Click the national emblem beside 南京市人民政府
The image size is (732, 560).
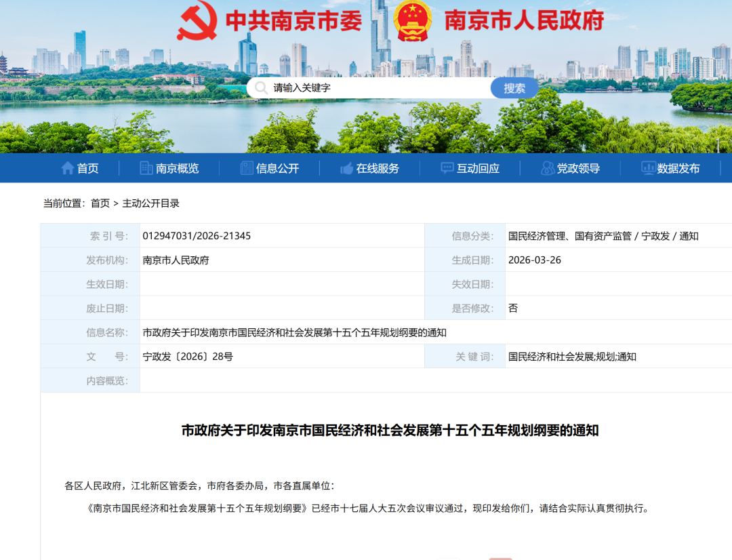click(x=412, y=20)
